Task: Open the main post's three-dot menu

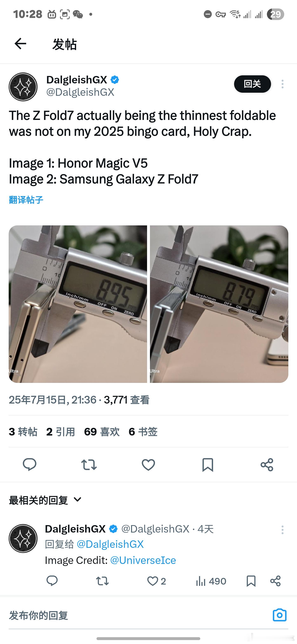Action: click(282, 84)
